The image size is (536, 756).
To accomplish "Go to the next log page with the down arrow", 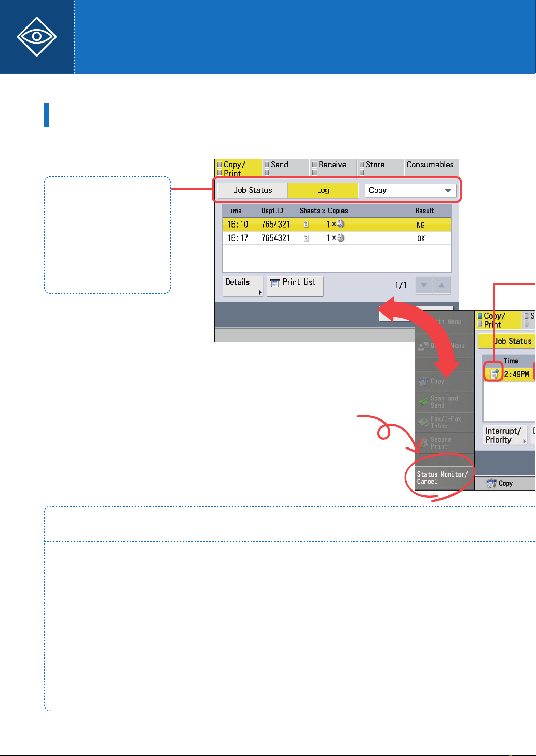I will pos(424,285).
